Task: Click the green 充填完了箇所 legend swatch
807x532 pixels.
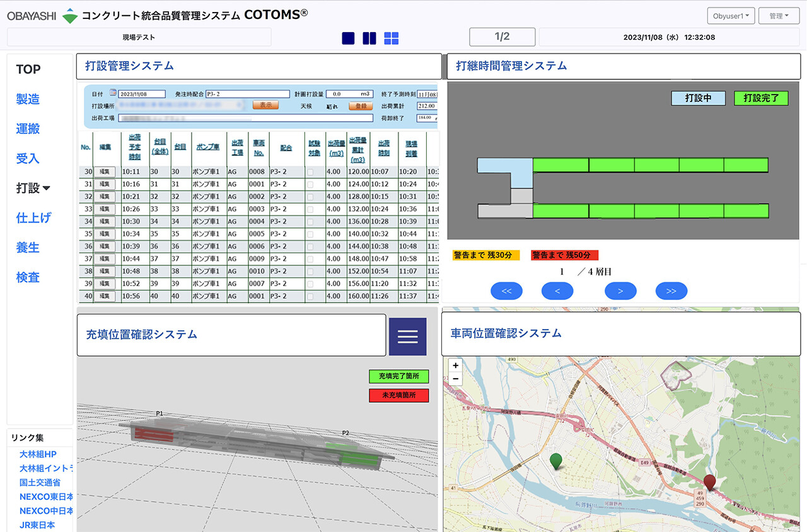Action: [398, 376]
